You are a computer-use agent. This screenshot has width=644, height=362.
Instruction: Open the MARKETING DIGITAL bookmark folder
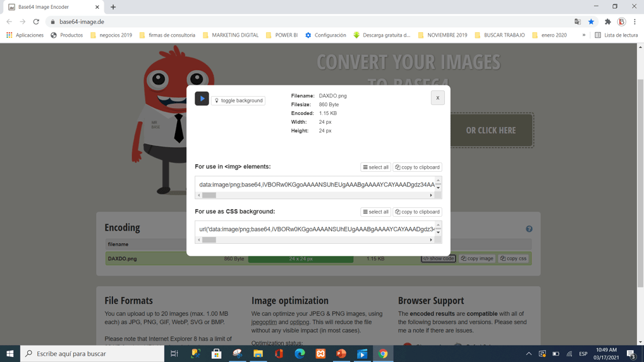231,35
